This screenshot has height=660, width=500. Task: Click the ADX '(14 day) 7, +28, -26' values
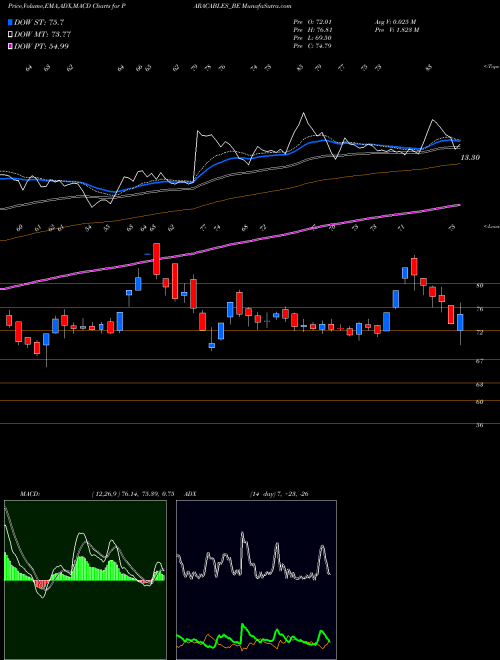tap(279, 494)
